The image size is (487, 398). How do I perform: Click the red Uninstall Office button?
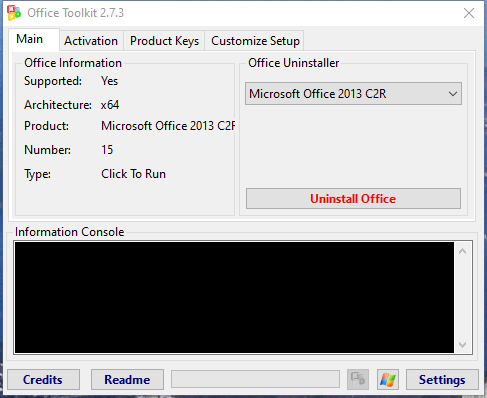(353, 199)
